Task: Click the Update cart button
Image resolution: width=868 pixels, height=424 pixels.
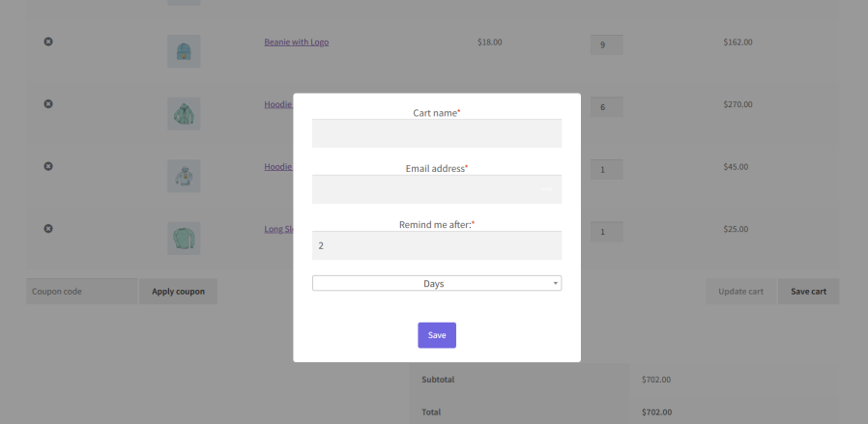Action: 740,292
